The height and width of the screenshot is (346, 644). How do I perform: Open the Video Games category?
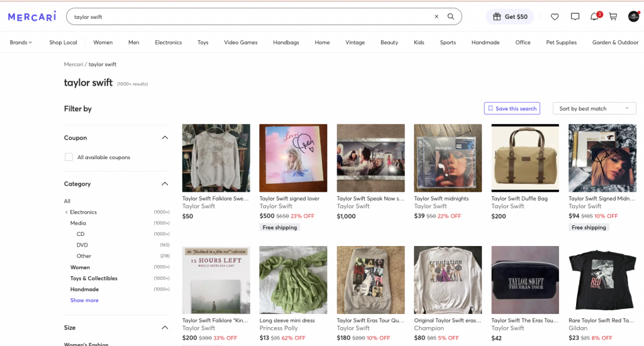tap(241, 42)
